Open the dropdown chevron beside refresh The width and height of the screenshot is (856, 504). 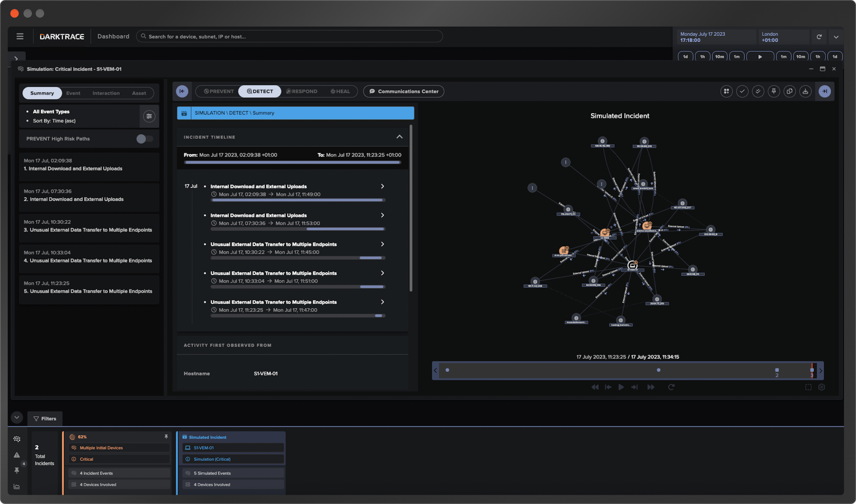pyautogui.click(x=836, y=37)
